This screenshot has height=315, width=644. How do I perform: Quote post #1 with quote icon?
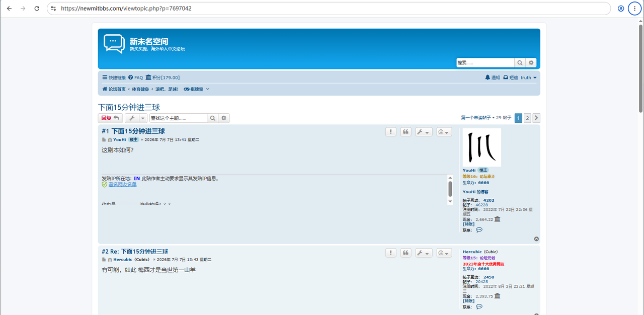coord(406,132)
